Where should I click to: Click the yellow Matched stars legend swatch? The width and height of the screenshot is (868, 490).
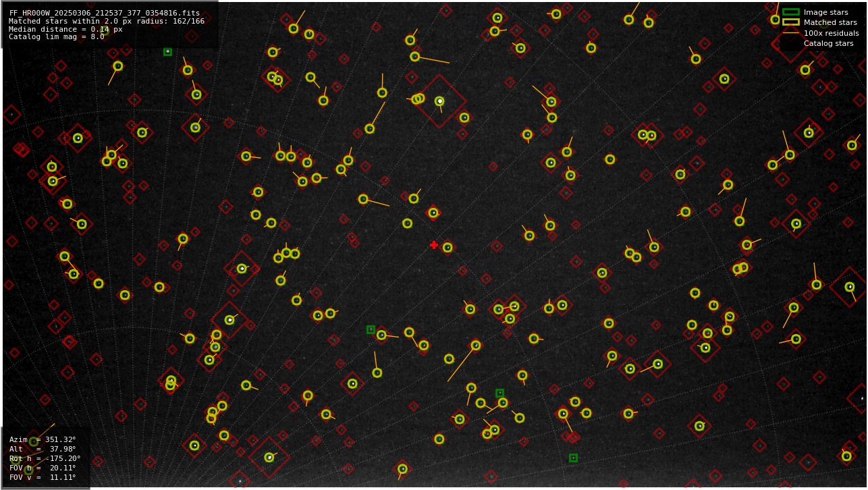pos(791,22)
